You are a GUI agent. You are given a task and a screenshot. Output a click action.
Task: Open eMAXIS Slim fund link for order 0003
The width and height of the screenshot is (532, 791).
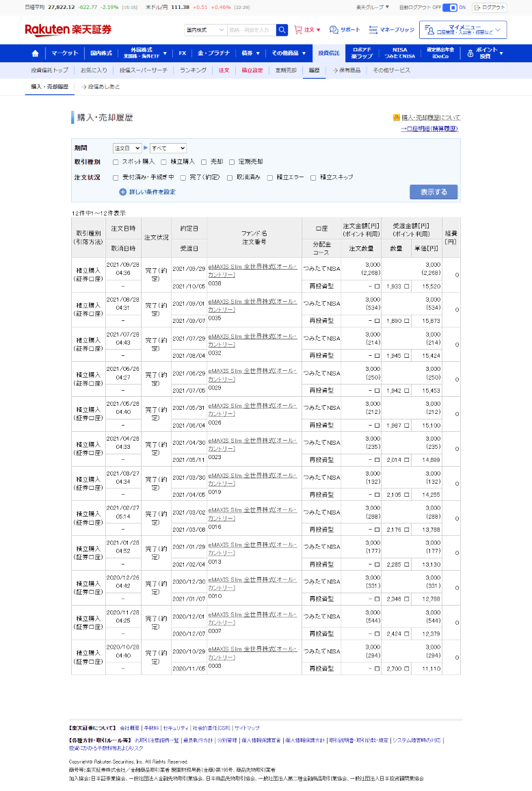(x=252, y=653)
